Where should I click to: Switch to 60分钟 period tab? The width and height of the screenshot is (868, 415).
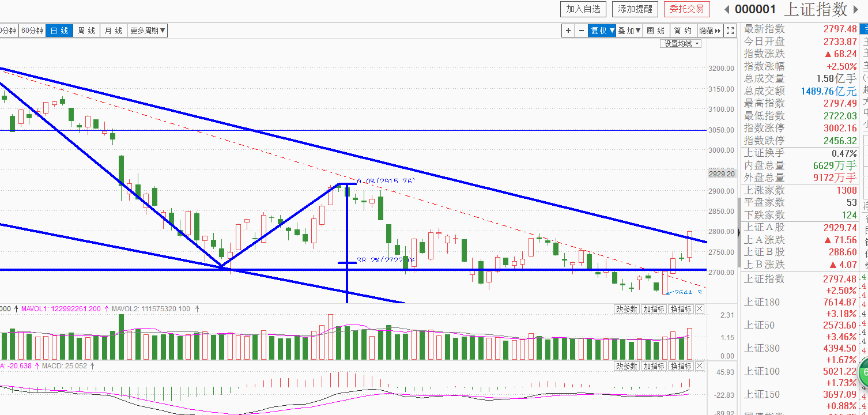(32, 31)
